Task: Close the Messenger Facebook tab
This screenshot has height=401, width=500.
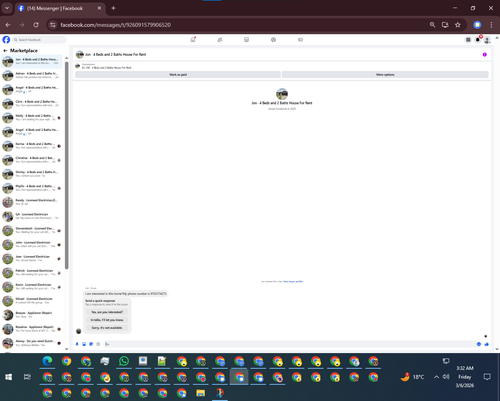Action: click(x=99, y=8)
